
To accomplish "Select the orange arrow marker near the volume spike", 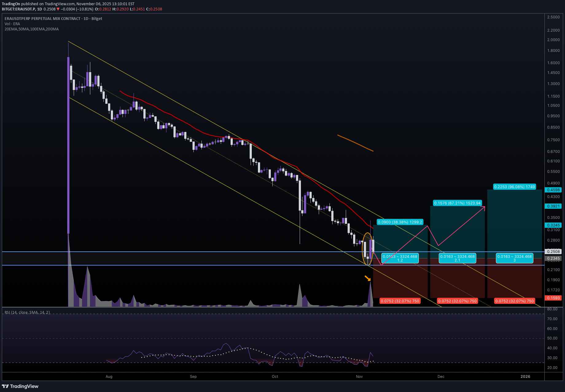I will pos(368,279).
